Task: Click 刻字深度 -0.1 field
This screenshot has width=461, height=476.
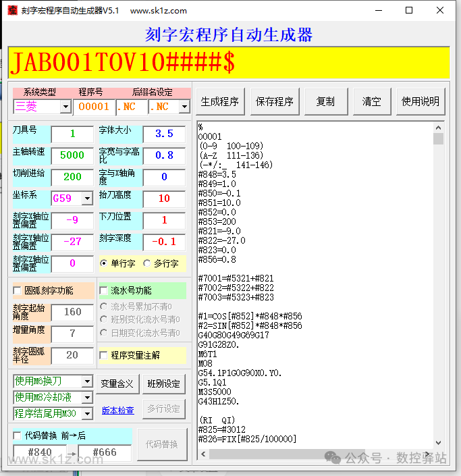Action: point(164,242)
